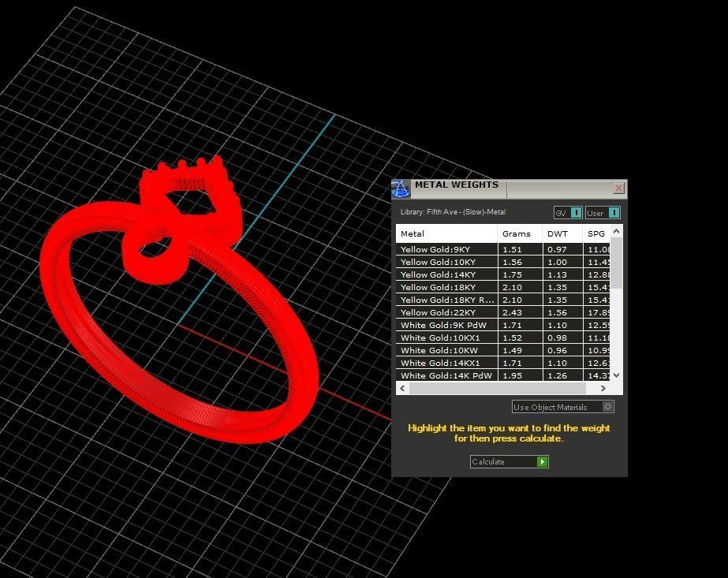This screenshot has width=728, height=578.
Task: Click the SPG column header
Action: [596, 233]
